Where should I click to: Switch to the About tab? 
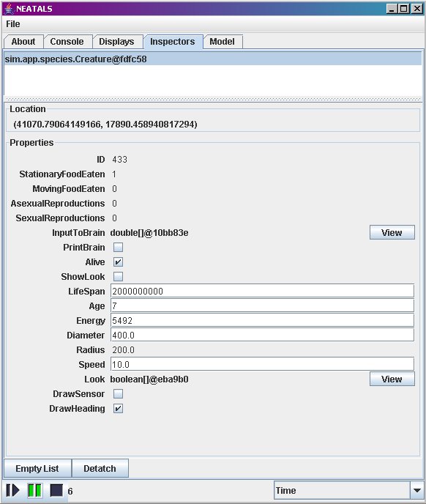(x=23, y=42)
